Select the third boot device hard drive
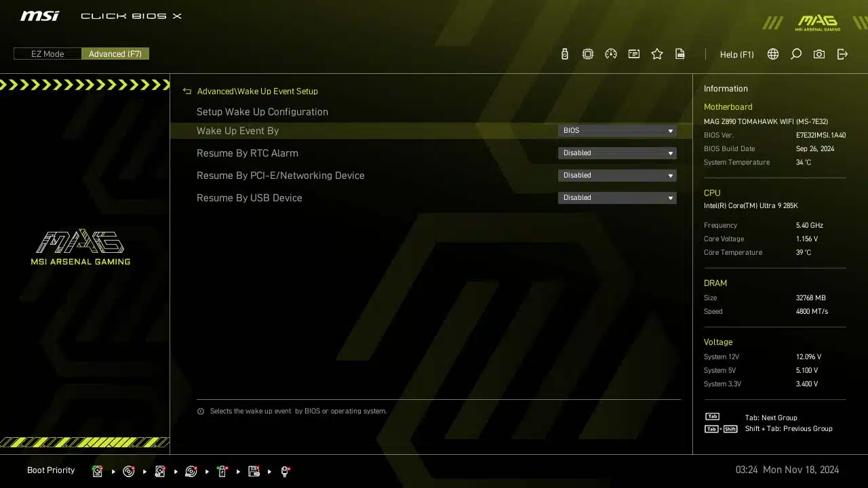Image resolution: width=868 pixels, height=488 pixels. 160,471
